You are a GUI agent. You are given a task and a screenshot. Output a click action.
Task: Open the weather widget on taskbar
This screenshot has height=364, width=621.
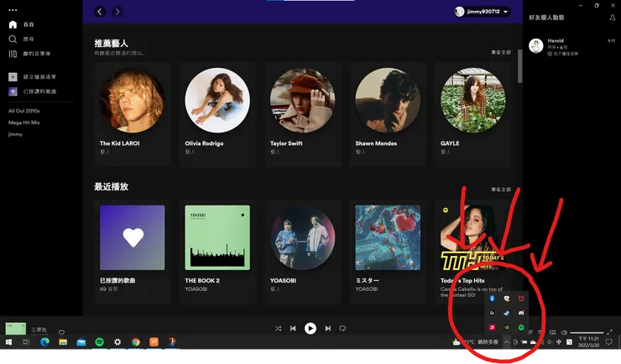(476, 342)
